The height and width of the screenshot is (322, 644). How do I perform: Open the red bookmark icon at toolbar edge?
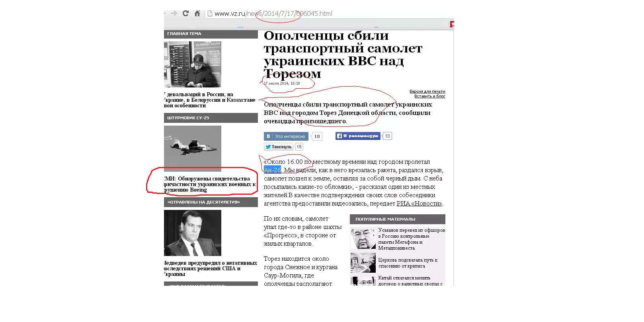tap(452, 24)
